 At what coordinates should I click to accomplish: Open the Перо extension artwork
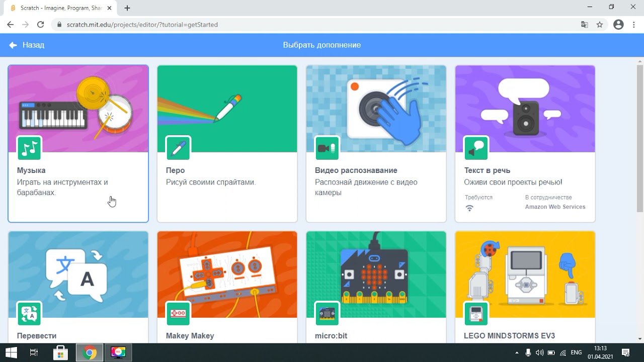[x=227, y=109]
